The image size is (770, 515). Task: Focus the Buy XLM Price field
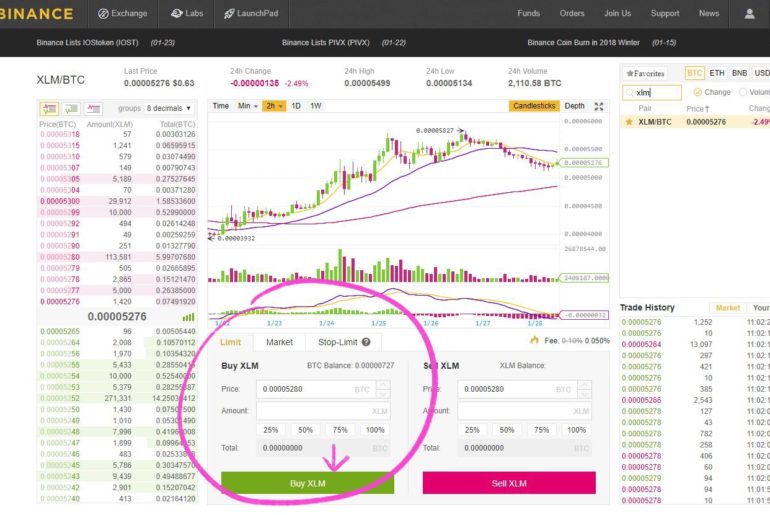[x=316, y=389]
